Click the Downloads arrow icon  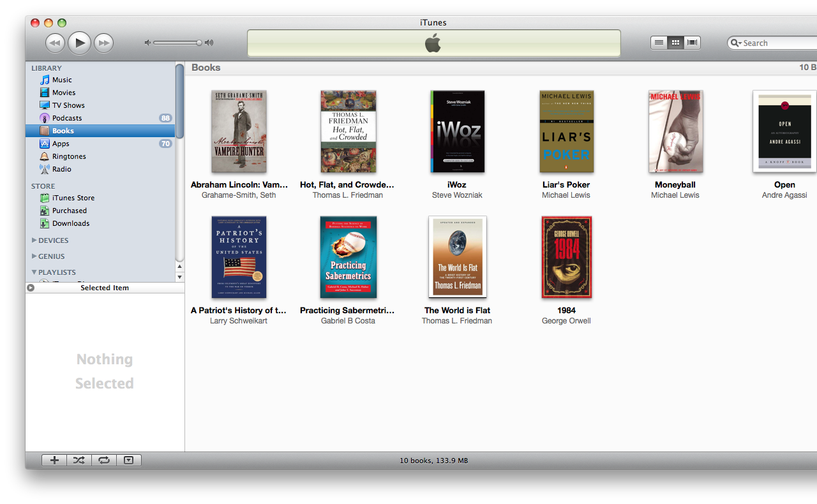[x=45, y=223]
